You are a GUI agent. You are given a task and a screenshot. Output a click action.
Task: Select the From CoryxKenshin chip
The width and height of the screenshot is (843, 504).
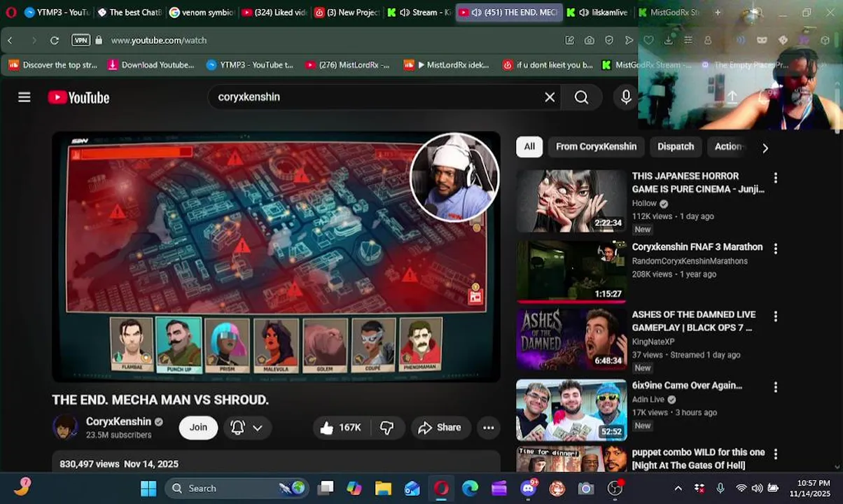(x=596, y=146)
